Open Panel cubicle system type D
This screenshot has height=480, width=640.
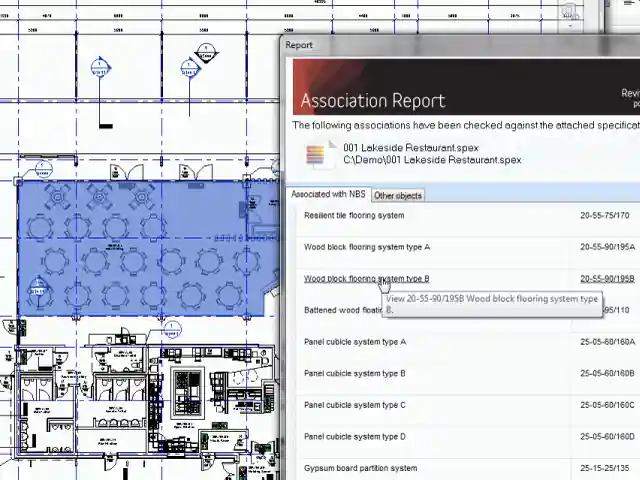(x=355, y=437)
